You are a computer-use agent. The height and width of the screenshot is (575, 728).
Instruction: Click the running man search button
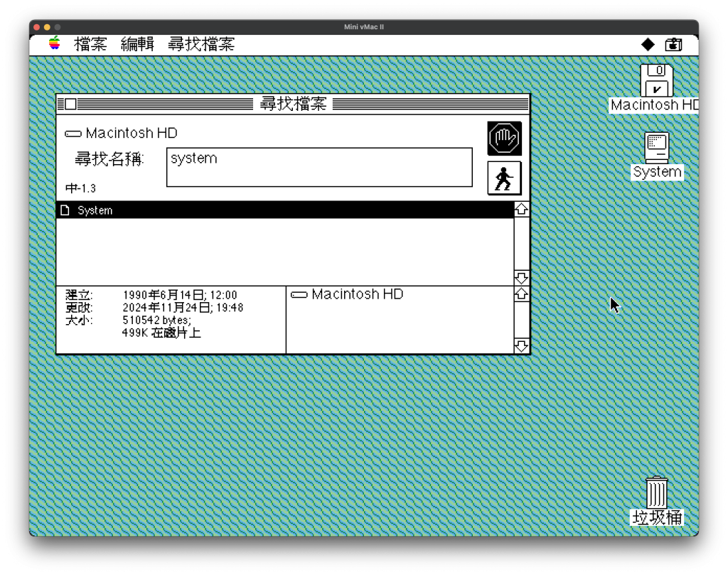click(504, 178)
